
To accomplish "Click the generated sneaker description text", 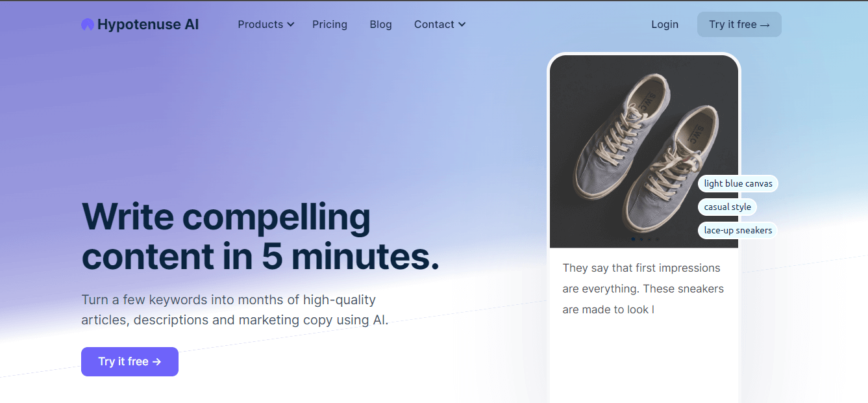I will pyautogui.click(x=643, y=289).
